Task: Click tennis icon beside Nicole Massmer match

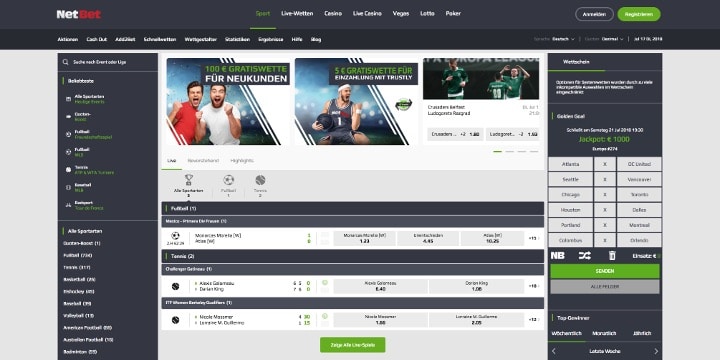Action: click(x=175, y=320)
